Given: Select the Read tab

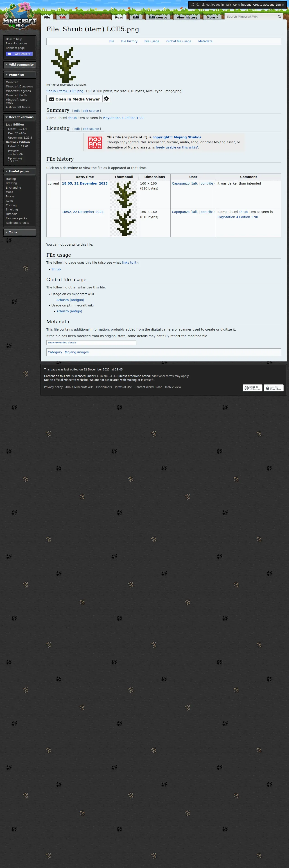Looking at the screenshot, I should 119,18.
